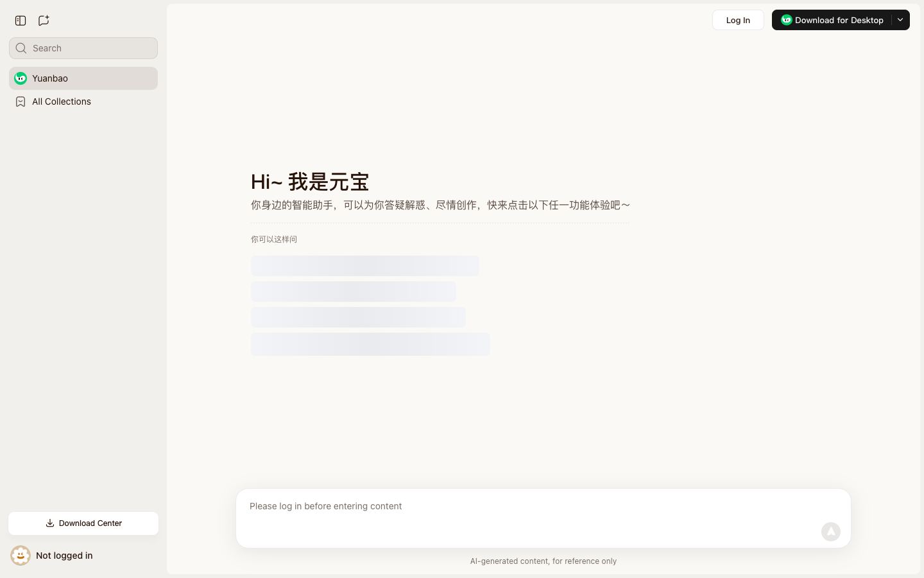Click the AI-generated content disclaimer text
Screen dimensions: 924x578
[543, 561]
